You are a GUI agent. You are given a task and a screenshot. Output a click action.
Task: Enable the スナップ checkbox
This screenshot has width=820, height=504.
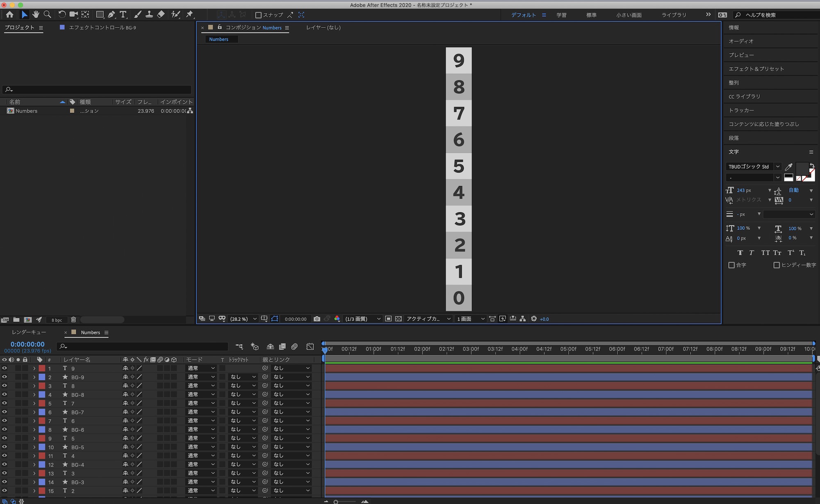click(258, 15)
